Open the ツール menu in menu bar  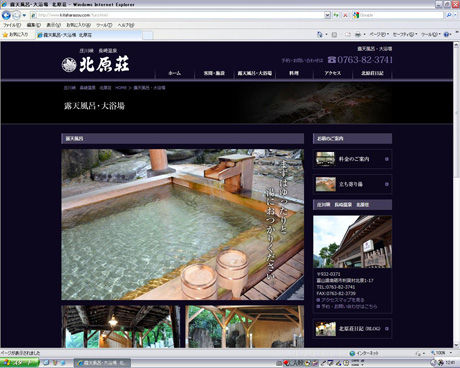[104, 25]
